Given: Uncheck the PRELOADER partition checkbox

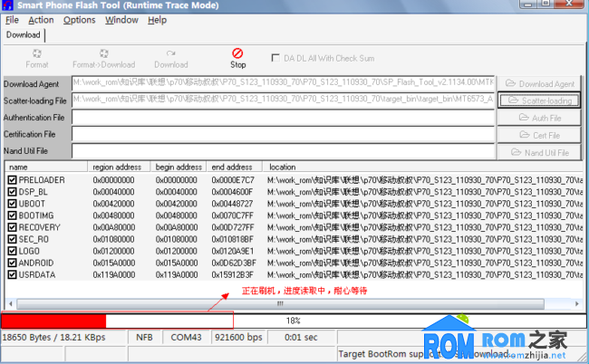Looking at the screenshot, I should point(12,180).
